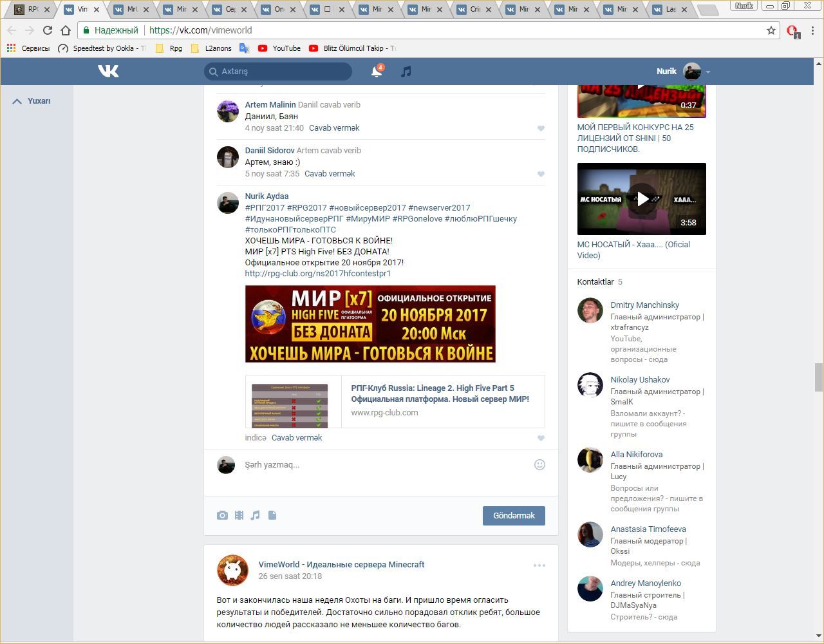Expand the Nurik profile menu arrow
The image size is (824, 644).
[x=708, y=72]
